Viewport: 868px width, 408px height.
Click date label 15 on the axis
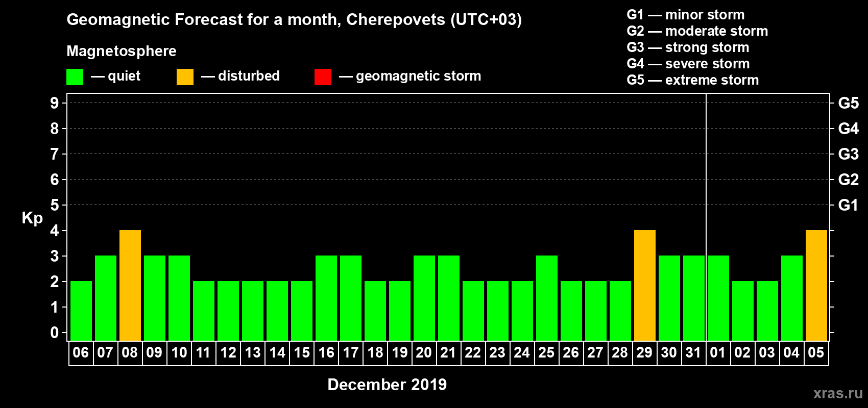tap(301, 353)
